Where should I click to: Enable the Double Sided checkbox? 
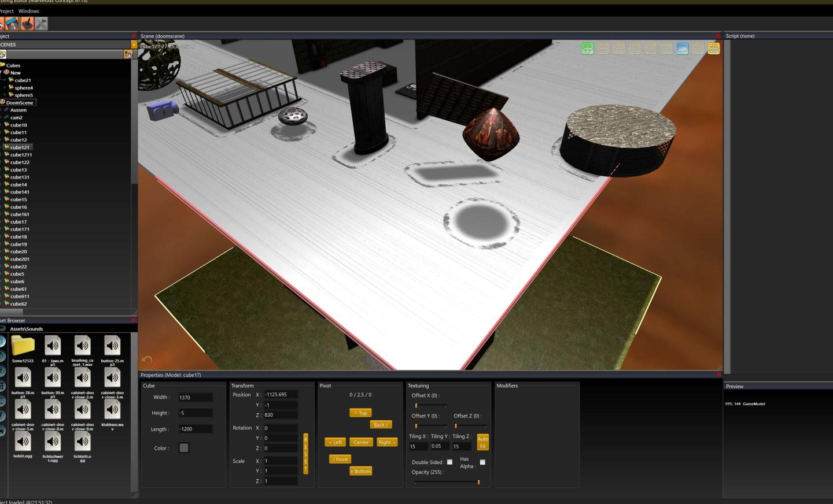(x=449, y=462)
